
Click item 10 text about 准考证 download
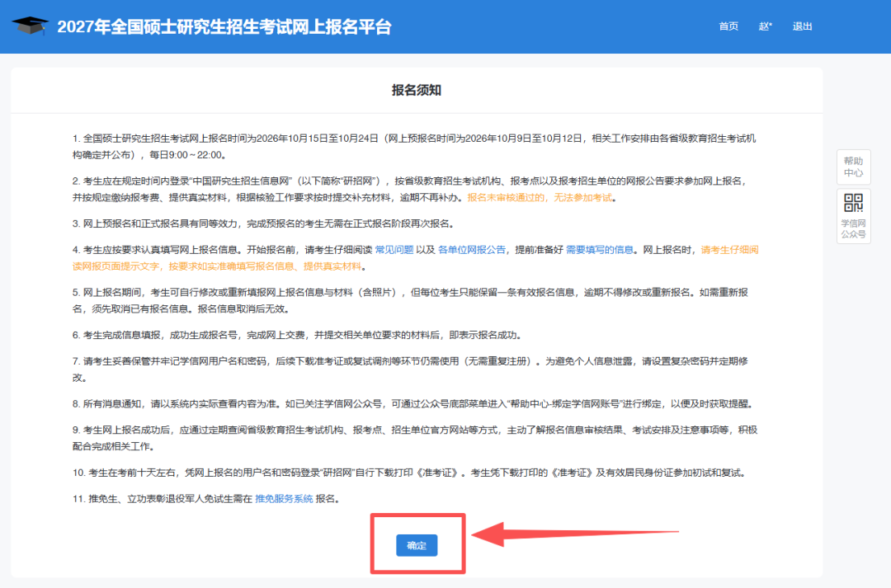[408, 473]
